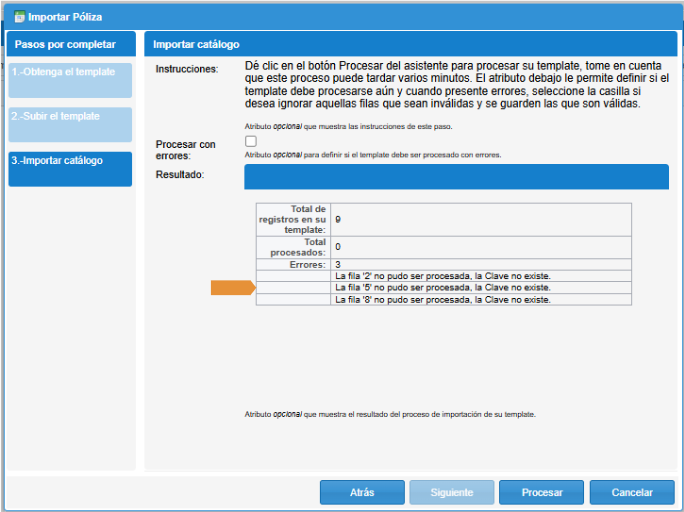
Task: Click the error message for fila '2'
Action: (x=443, y=276)
